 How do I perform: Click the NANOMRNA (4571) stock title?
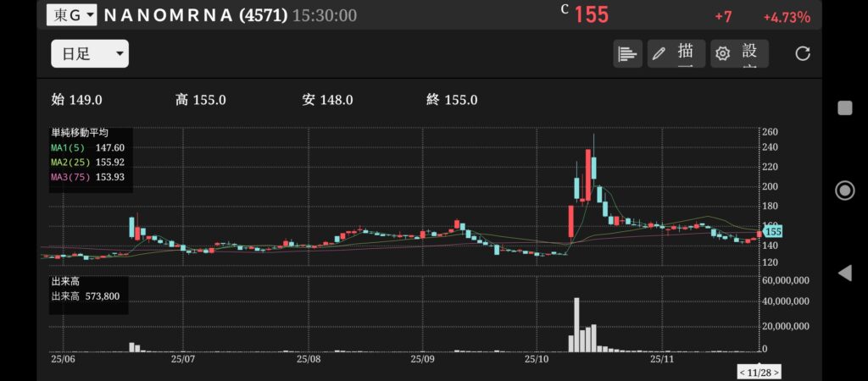(x=195, y=15)
